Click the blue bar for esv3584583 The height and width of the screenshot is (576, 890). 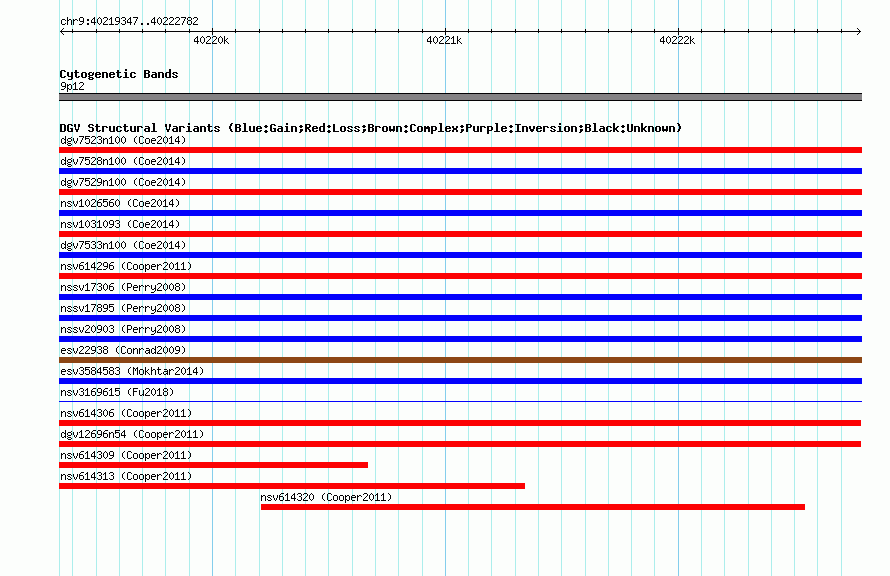click(x=460, y=381)
